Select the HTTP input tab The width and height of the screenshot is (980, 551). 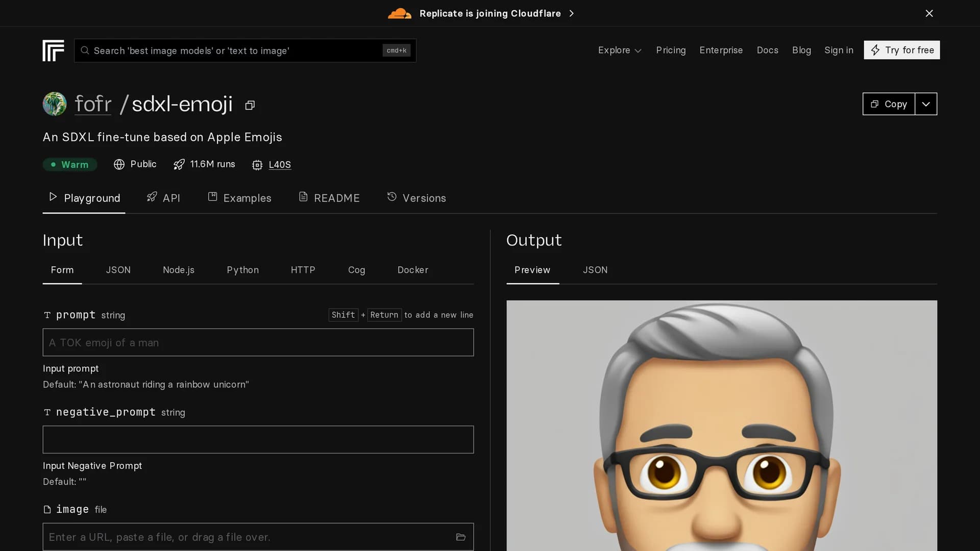click(303, 270)
